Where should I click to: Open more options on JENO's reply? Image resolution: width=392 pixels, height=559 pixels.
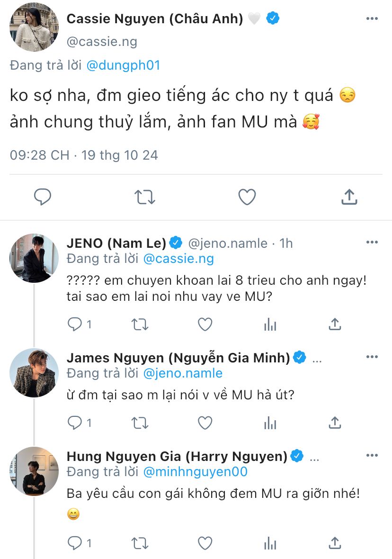coord(372,243)
